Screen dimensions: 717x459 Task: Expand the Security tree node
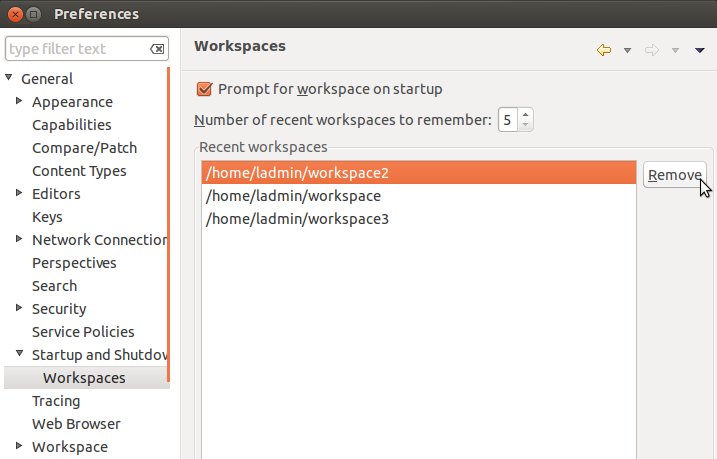tap(19, 308)
